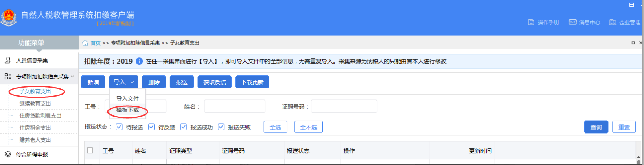The height and width of the screenshot is (165, 644).
Task: Uncheck the 待报送 status checkbox
Action: (x=119, y=127)
